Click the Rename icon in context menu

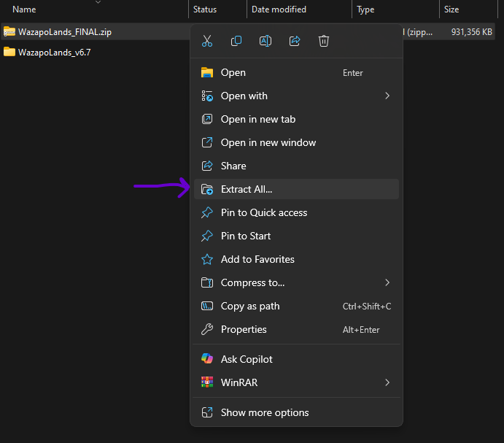pos(265,41)
